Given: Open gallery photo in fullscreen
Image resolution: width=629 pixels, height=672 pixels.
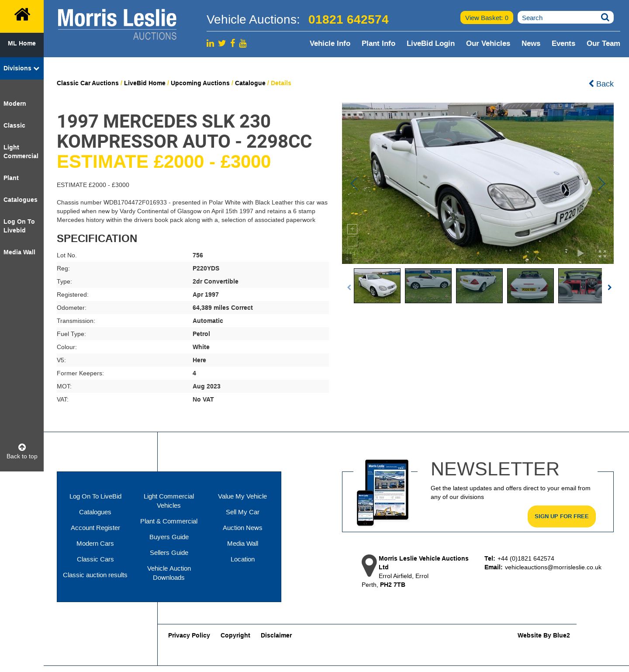Looking at the screenshot, I should (x=602, y=253).
